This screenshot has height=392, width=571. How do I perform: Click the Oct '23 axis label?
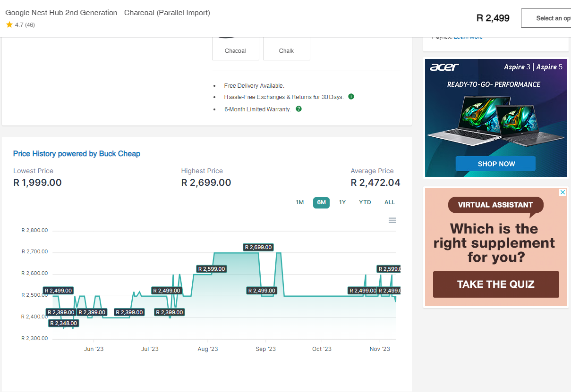pos(322,349)
